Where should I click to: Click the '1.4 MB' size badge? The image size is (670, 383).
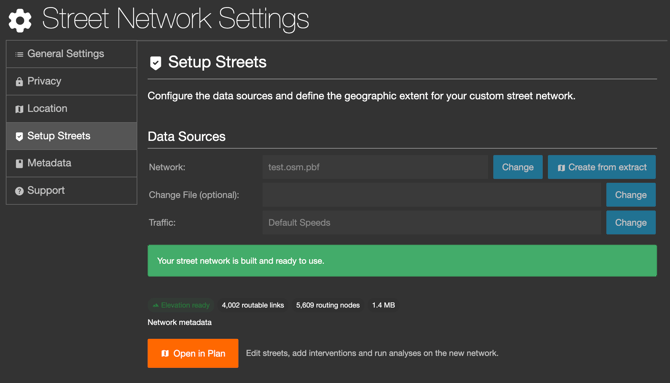click(x=383, y=305)
